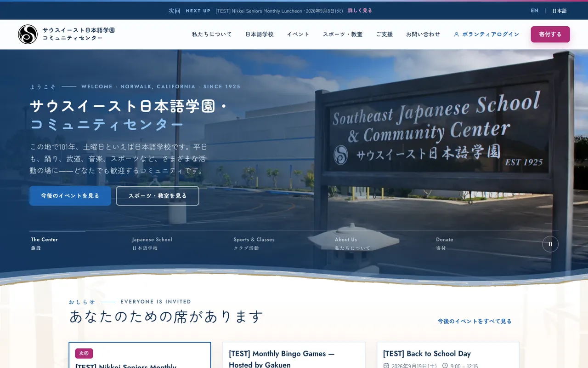Click the 寄付する donate button
Viewport: 588px width, 368px height.
(x=550, y=34)
